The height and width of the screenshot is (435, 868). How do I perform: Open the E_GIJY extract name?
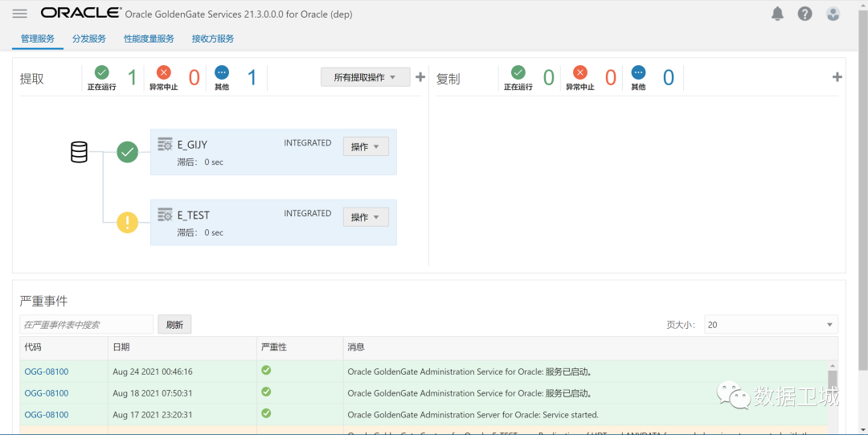[x=193, y=145]
